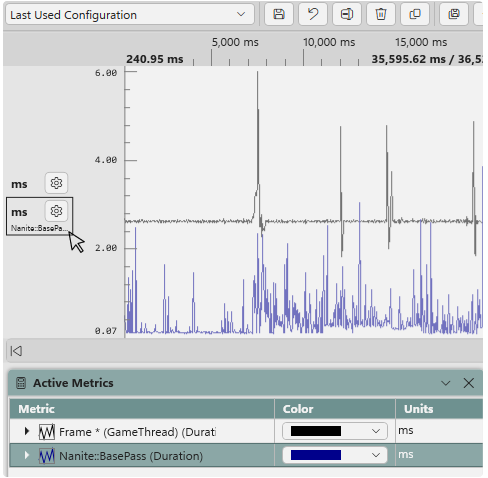Click the rename configuration icon
The image size is (488, 478).
pyautogui.click(x=347, y=14)
